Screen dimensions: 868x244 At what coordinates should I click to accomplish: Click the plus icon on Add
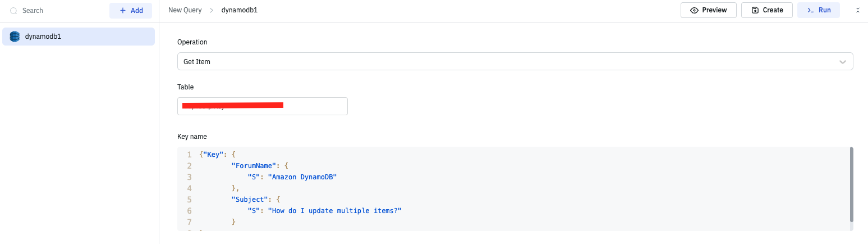click(x=122, y=11)
